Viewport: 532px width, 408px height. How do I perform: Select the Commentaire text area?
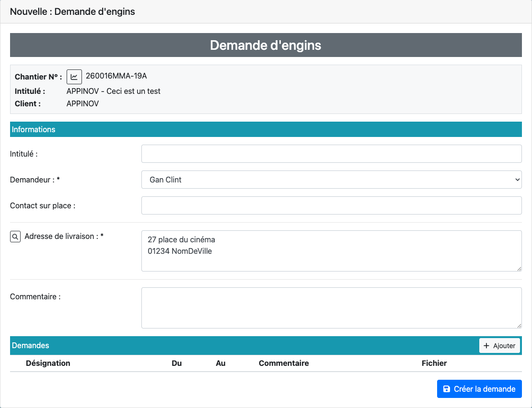pos(331,307)
